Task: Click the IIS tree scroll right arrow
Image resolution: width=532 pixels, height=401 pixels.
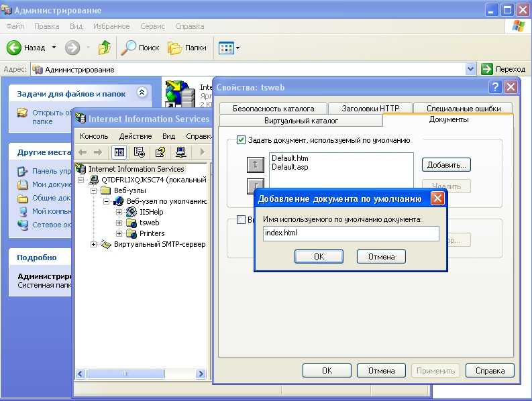Action: (x=201, y=374)
